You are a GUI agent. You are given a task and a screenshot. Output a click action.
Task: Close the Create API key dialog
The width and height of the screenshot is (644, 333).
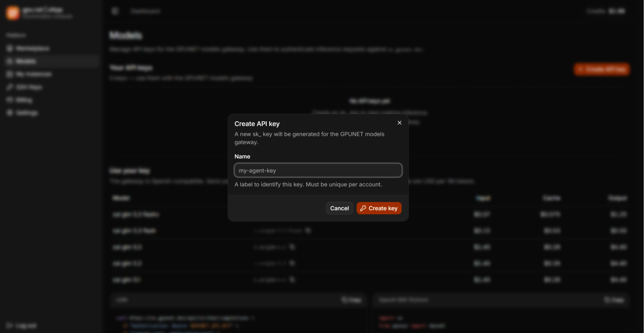tap(399, 123)
